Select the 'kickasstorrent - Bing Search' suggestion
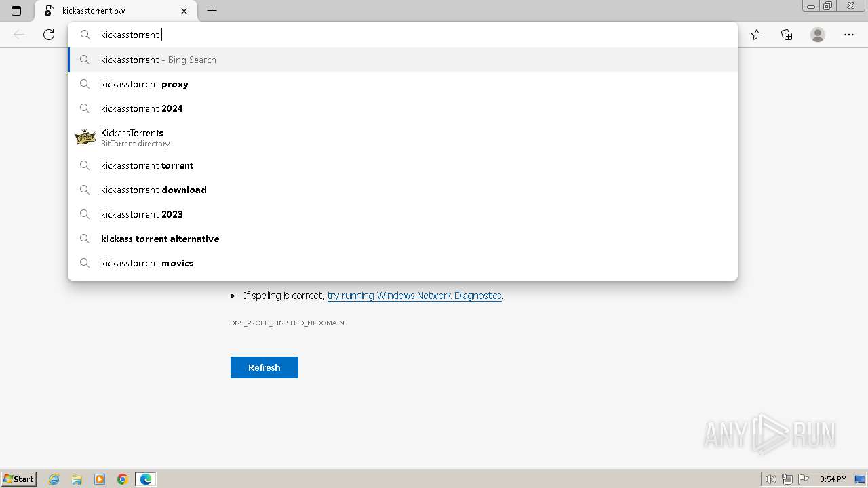868x488 pixels. (x=403, y=60)
